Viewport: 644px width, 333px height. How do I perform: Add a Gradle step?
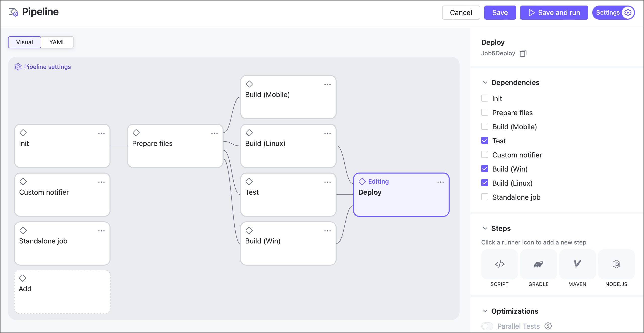tap(538, 264)
